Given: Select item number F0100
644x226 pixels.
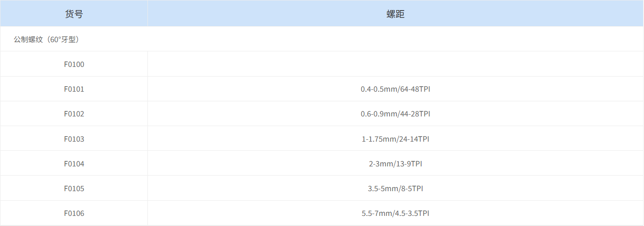Looking at the screenshot, I should [74, 64].
